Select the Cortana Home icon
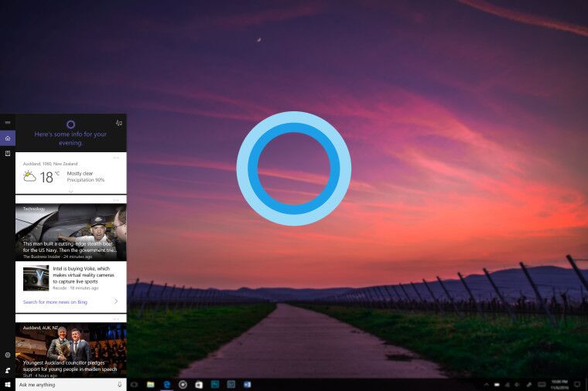The image size is (588, 391). (8, 138)
